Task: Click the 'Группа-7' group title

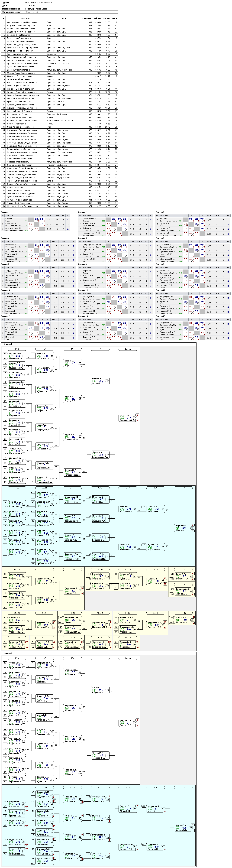Action: click(5, 264)
